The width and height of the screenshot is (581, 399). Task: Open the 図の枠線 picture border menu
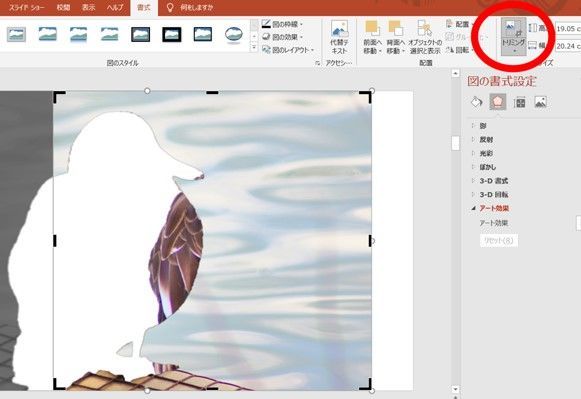(282, 24)
